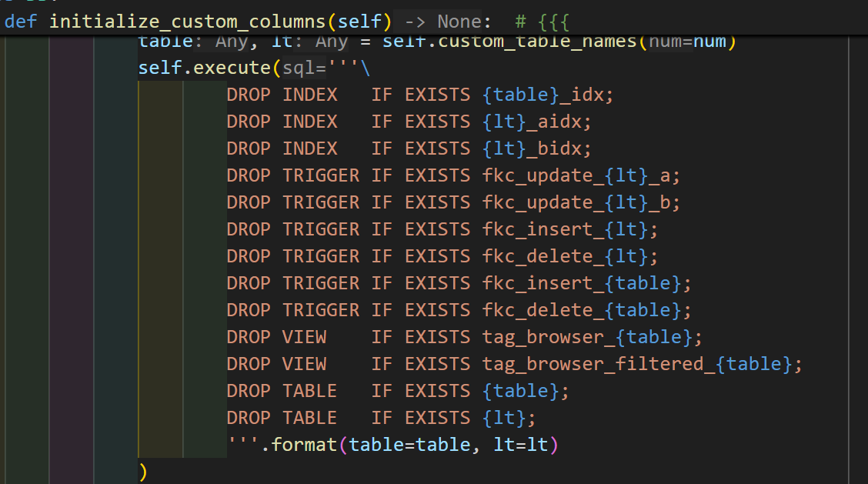Click the closing yellow parenthesis at bottom

[x=143, y=472]
